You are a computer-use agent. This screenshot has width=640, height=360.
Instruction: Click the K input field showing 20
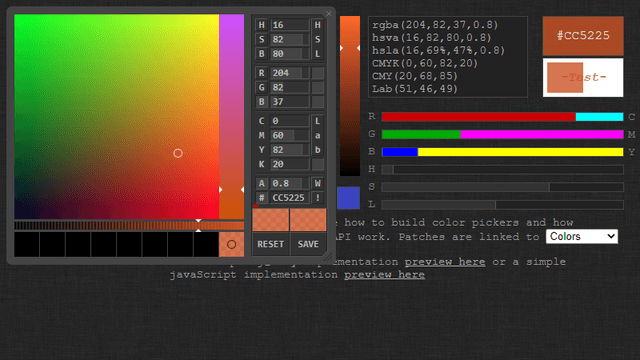pyautogui.click(x=290, y=164)
